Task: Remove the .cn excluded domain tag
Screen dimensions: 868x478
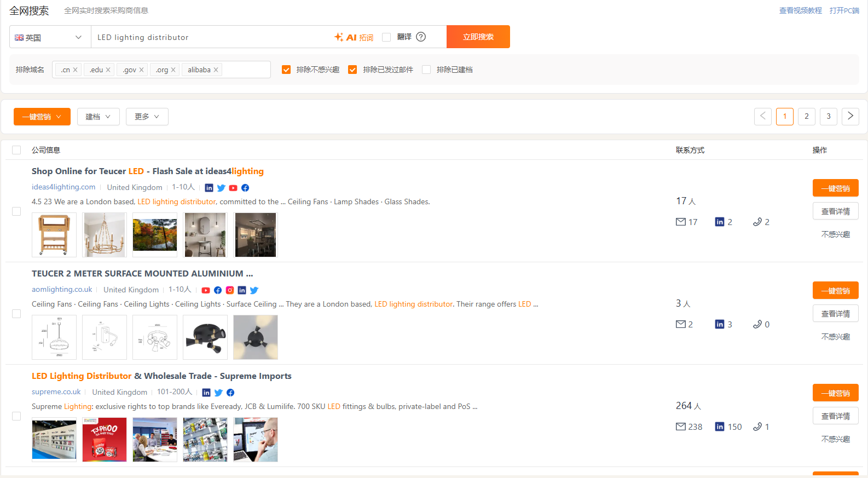Action: (x=75, y=70)
